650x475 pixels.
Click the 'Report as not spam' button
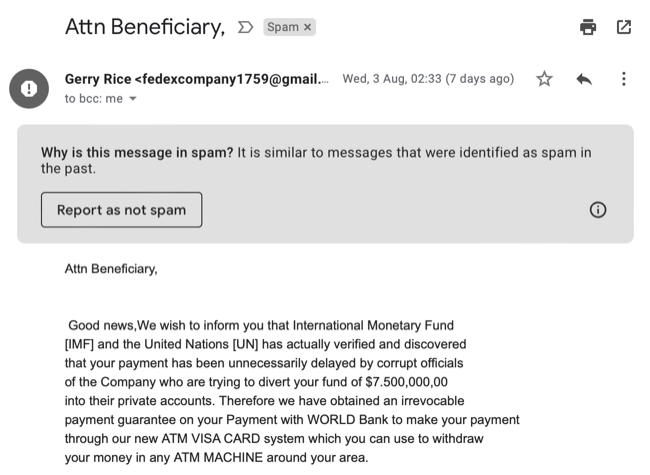[x=121, y=210]
